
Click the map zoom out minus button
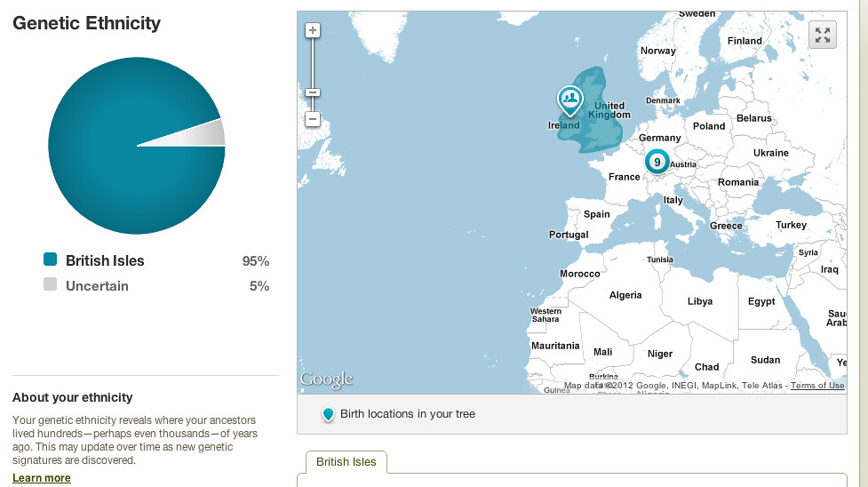tap(312, 118)
